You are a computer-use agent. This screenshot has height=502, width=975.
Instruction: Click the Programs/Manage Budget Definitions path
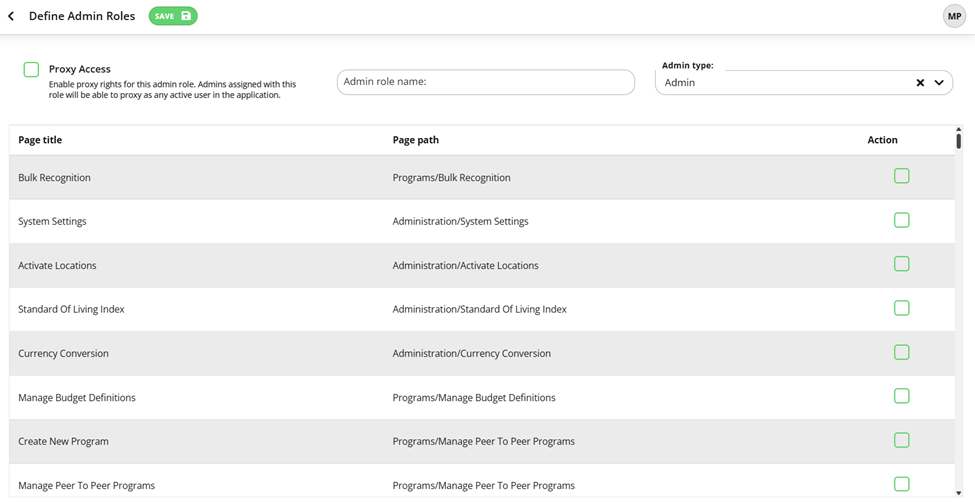[x=474, y=397]
